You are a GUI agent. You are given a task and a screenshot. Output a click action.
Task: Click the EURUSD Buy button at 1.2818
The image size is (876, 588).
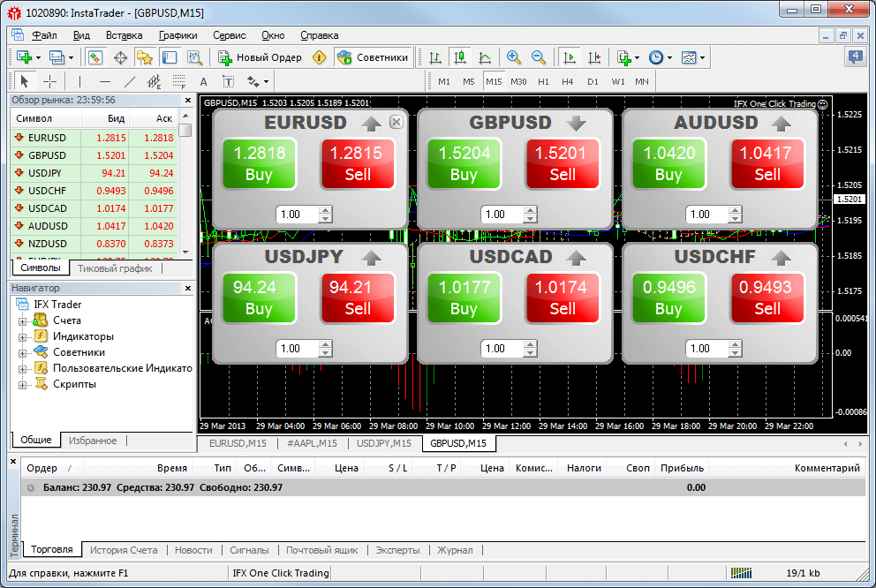[259, 162]
